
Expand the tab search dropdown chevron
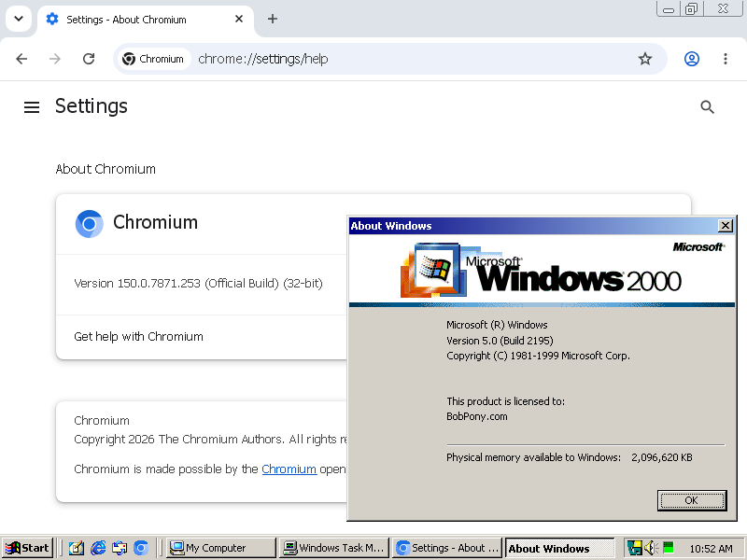click(19, 19)
